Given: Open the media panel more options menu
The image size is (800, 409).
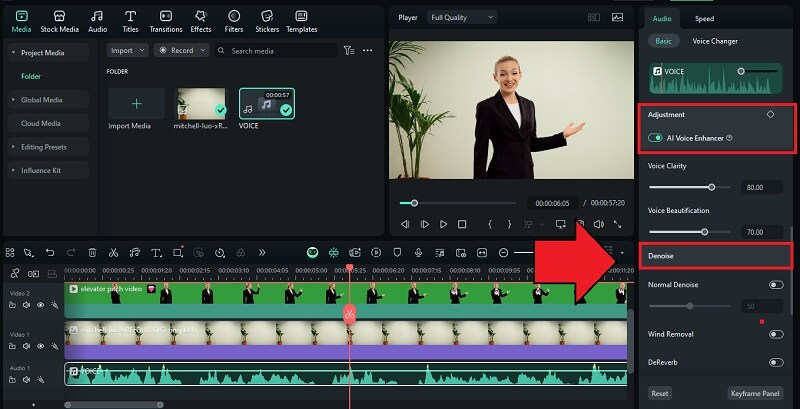Looking at the screenshot, I should point(367,50).
